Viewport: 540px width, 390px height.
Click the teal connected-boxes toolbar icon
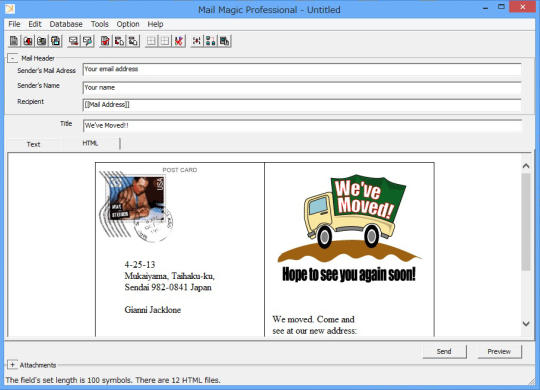coord(210,41)
